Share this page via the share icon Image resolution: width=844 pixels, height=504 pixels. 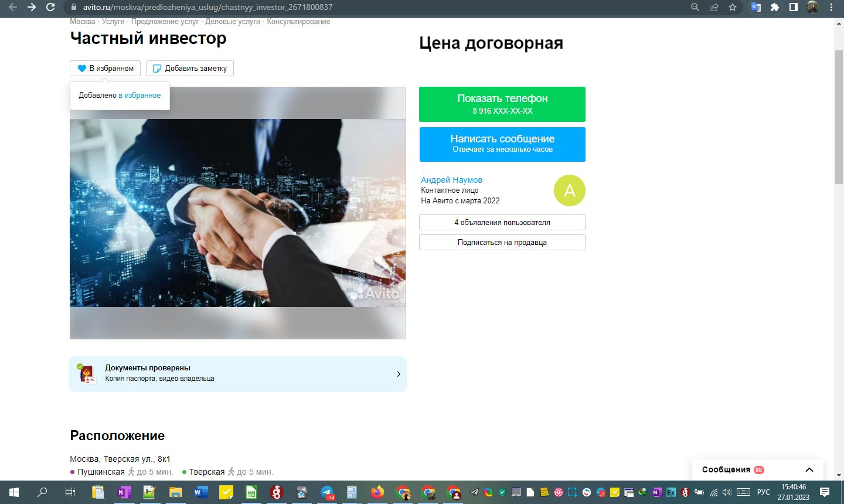714,7
